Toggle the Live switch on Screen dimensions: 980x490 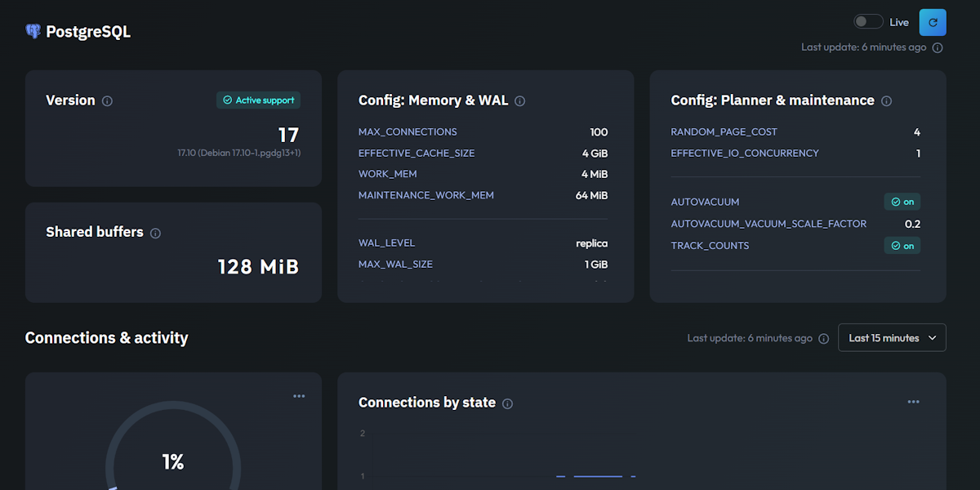868,22
